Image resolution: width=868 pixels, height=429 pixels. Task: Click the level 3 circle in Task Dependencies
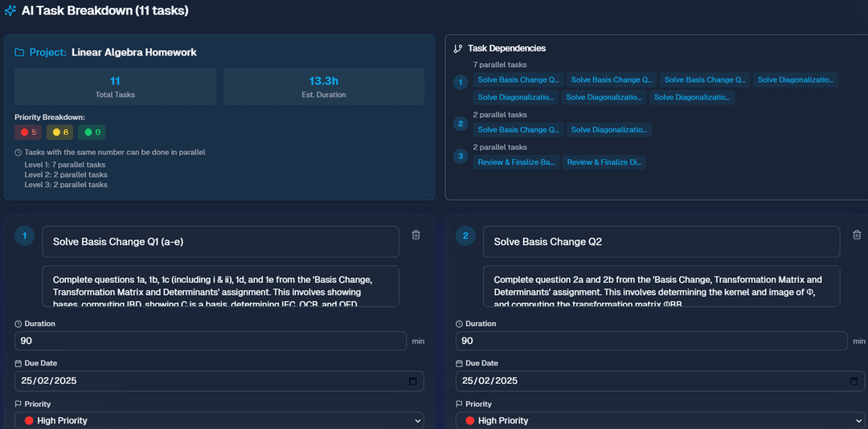(x=460, y=156)
